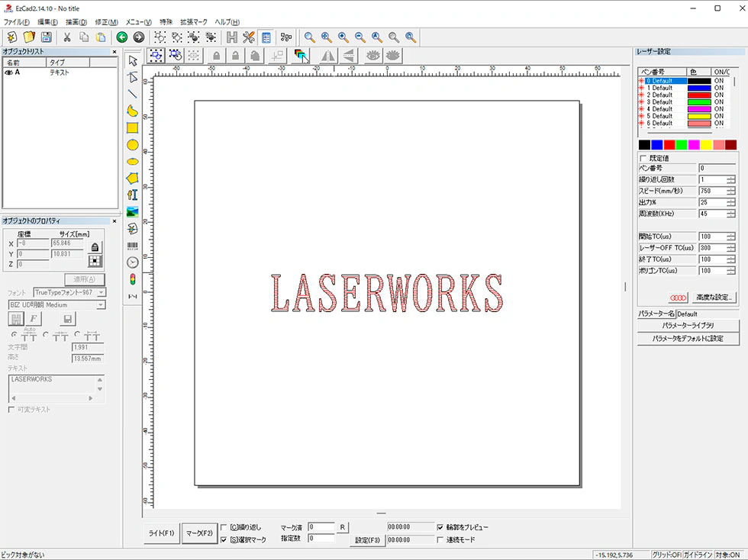The height and width of the screenshot is (560, 748).
Task: Click パラメータをデフォルトに設定 button
Action: (688, 338)
